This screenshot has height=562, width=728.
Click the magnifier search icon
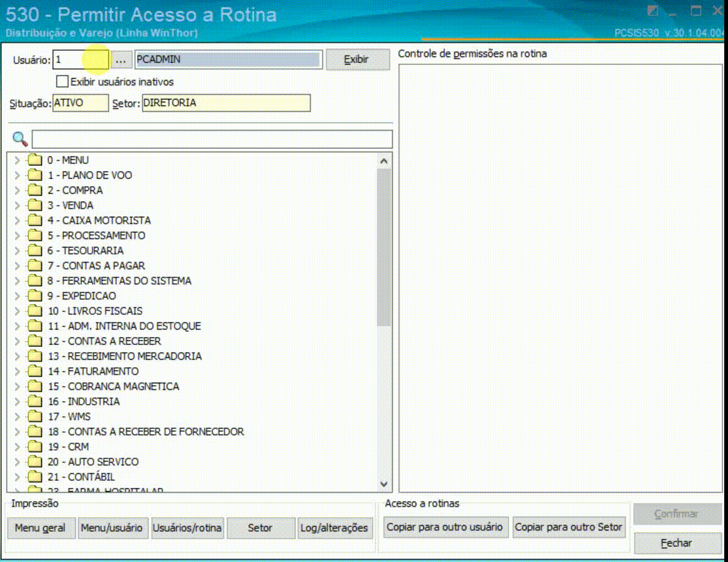coord(20,138)
